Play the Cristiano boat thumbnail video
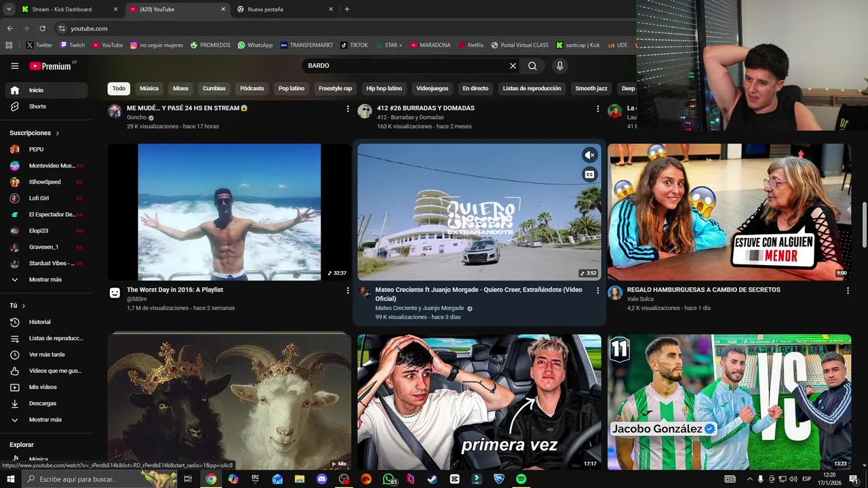This screenshot has height=488, width=868. [x=229, y=212]
